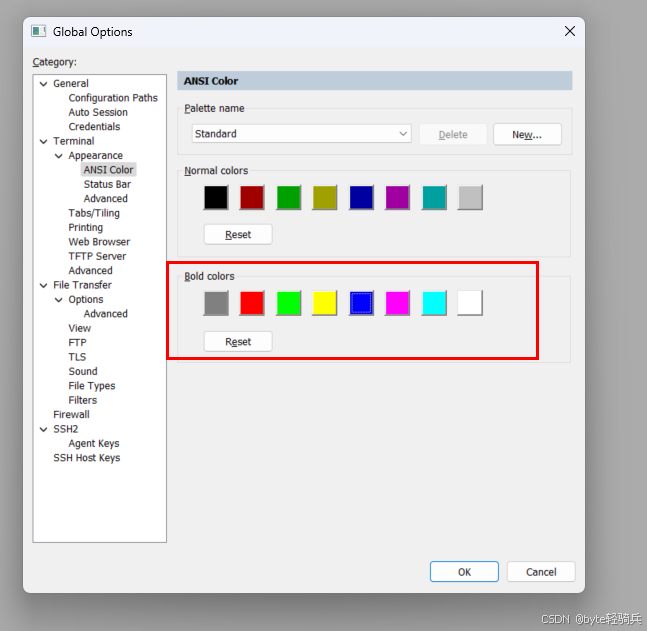Click the normal dark red swatch
This screenshot has height=631, width=647.
tap(252, 197)
